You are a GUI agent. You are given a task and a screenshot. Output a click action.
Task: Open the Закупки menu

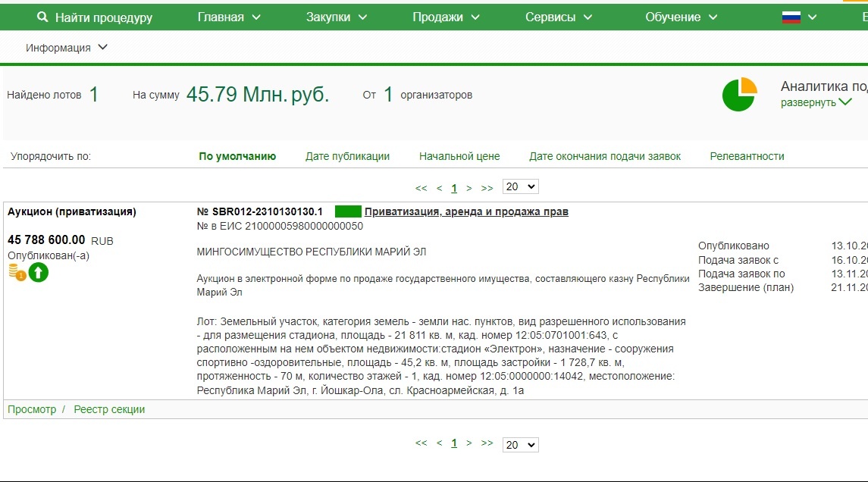tap(337, 17)
